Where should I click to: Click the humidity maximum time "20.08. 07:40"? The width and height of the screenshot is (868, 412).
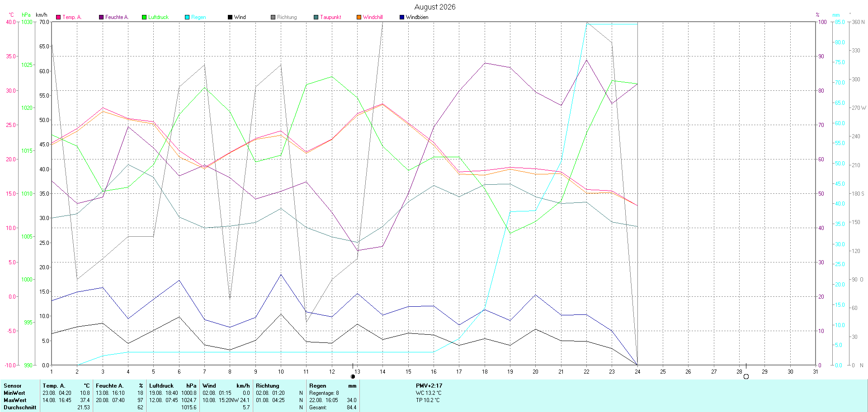[x=110, y=400]
